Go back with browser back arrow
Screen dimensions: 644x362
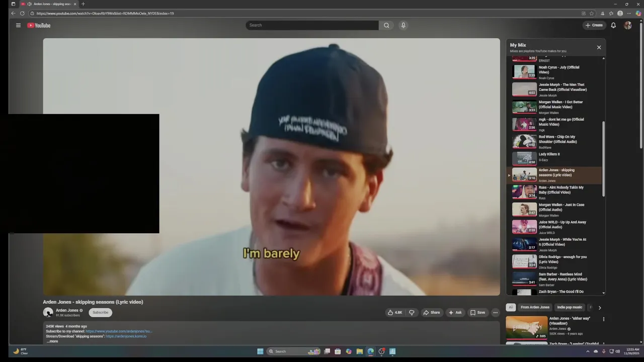[13, 14]
